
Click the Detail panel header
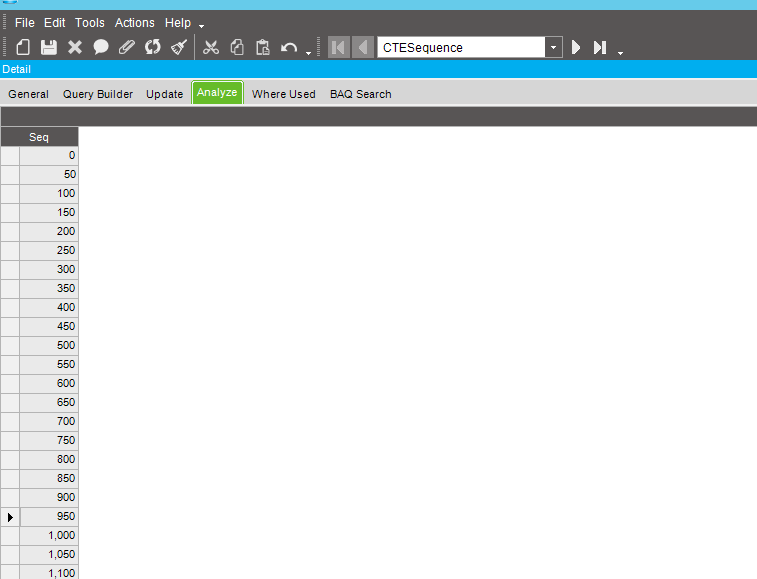tap(378, 69)
